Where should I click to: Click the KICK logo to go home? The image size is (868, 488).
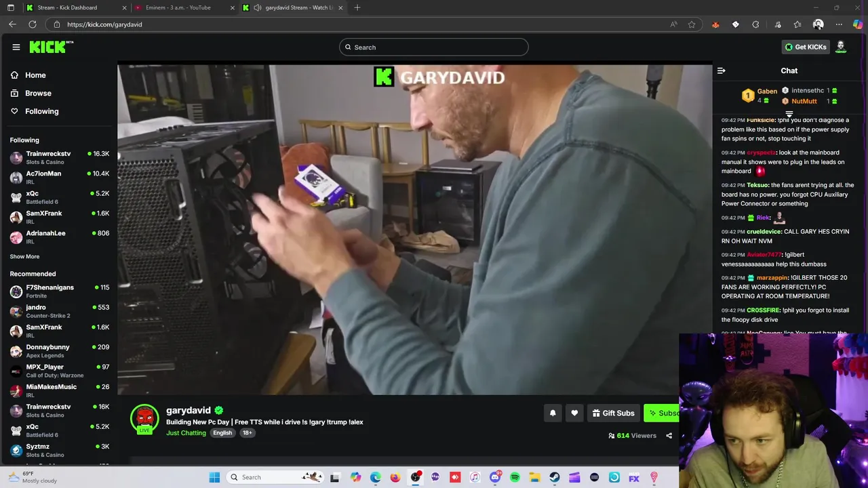(51, 47)
